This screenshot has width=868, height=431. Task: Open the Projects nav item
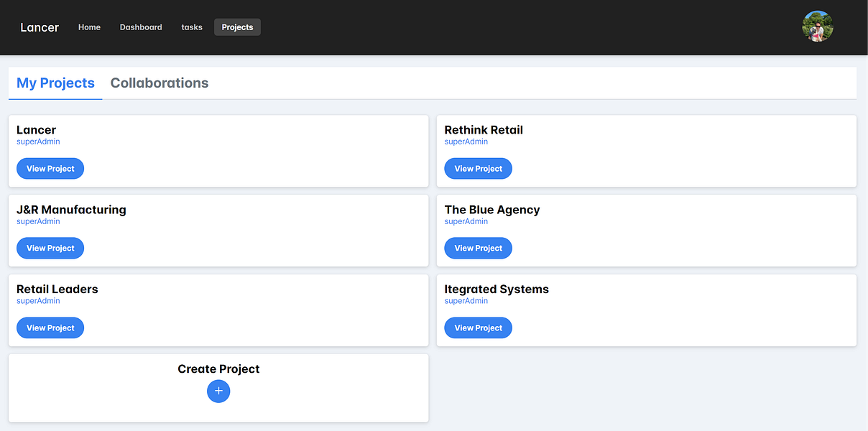tap(237, 27)
